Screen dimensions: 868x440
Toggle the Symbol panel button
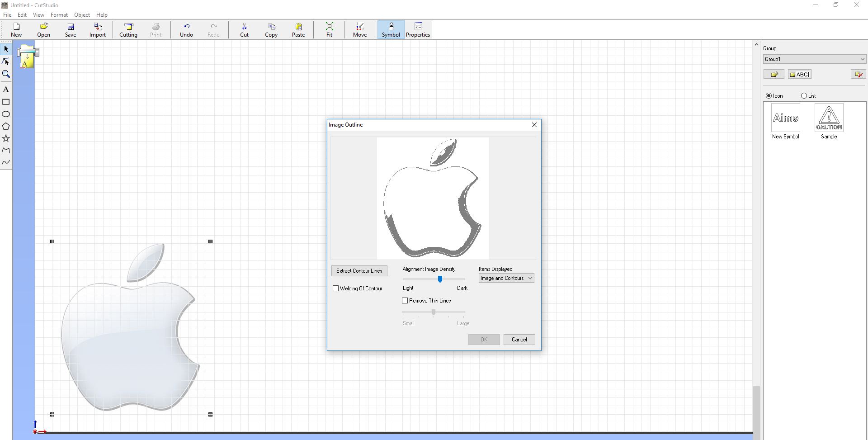[391, 30]
